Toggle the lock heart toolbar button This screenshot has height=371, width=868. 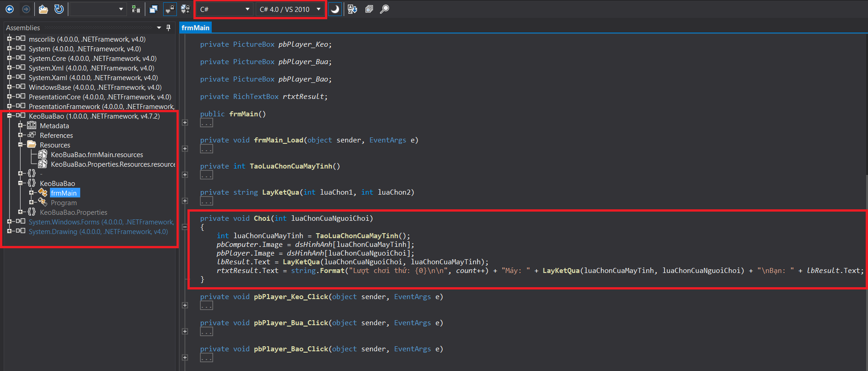[170, 9]
